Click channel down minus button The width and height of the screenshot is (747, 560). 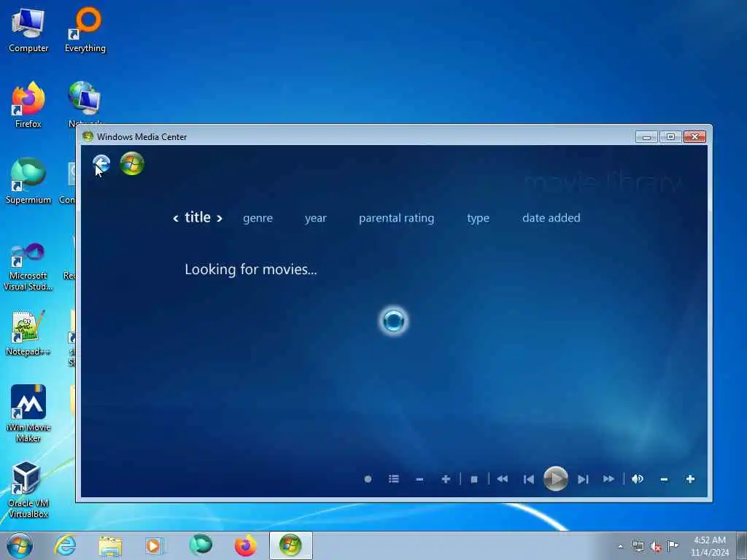coord(419,479)
